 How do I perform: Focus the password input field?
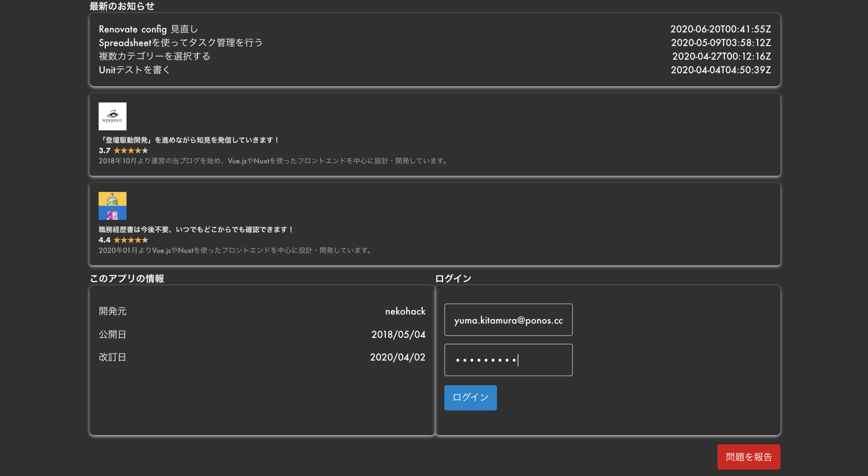coord(508,360)
